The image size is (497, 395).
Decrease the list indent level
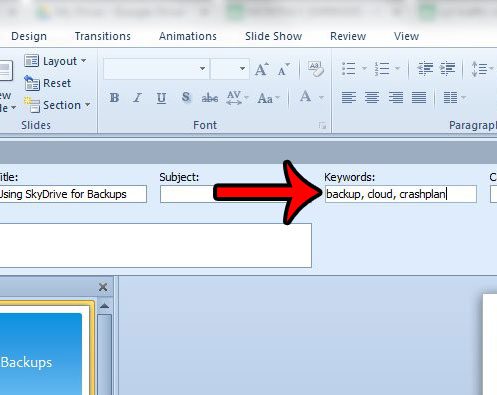point(425,68)
